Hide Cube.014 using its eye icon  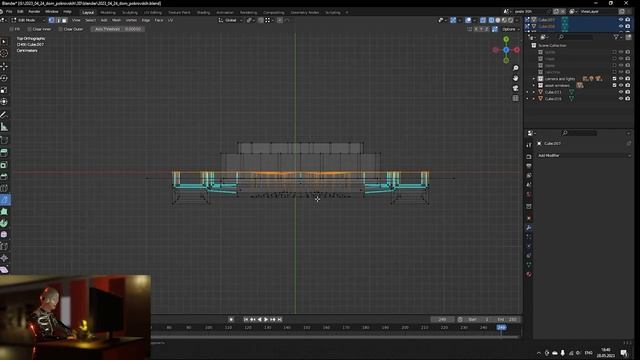621,99
